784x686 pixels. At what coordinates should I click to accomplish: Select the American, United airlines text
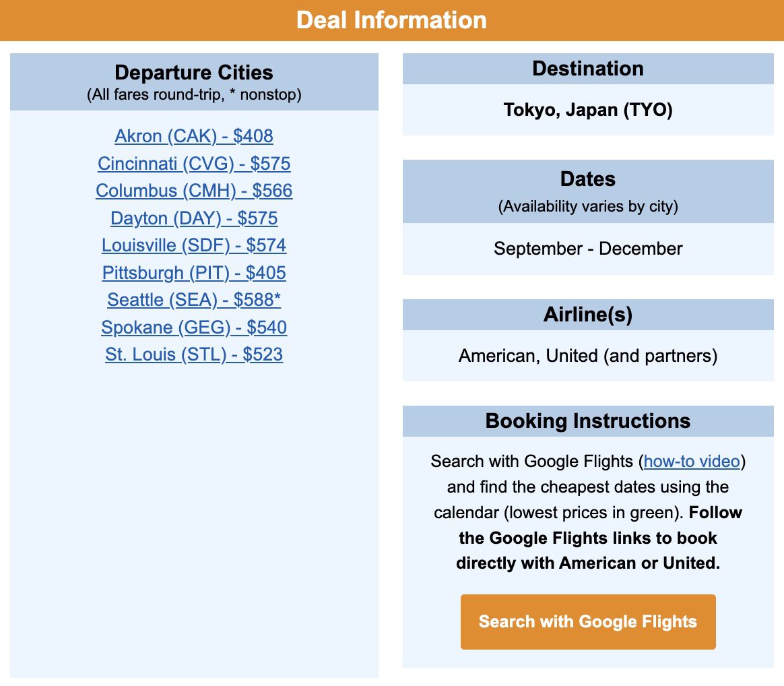tap(588, 356)
